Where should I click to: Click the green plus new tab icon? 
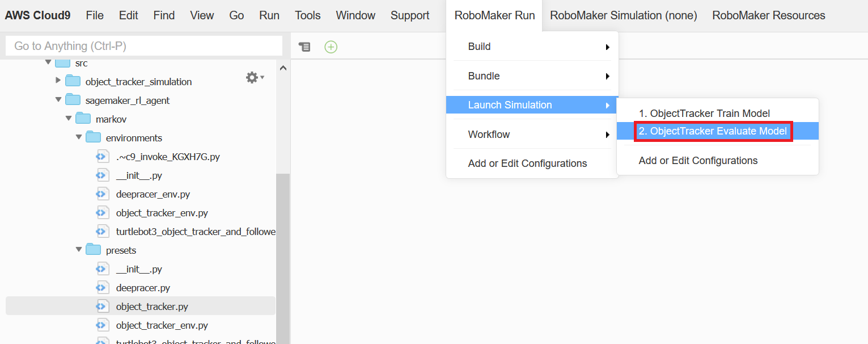tap(331, 47)
